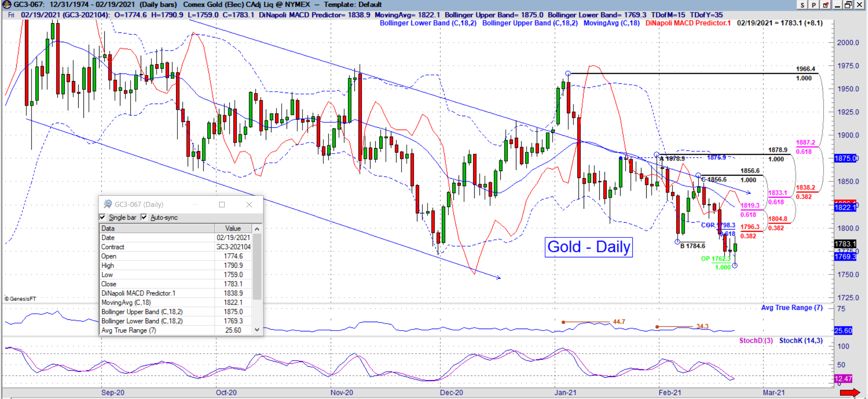Click the 12.47 stochastic scale badge
This screenshot has width=868, height=399.
click(x=843, y=379)
